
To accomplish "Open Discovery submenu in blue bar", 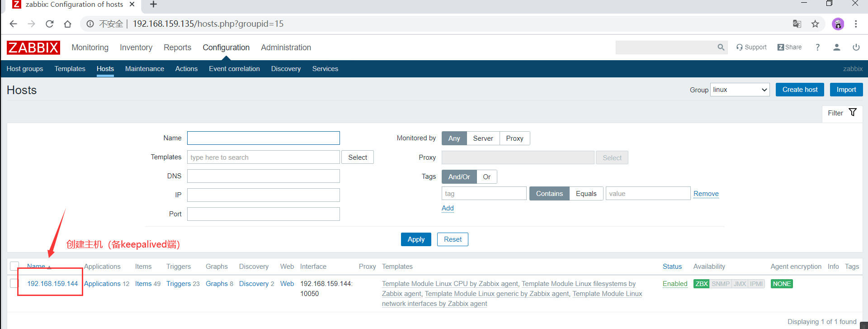I will coord(286,69).
